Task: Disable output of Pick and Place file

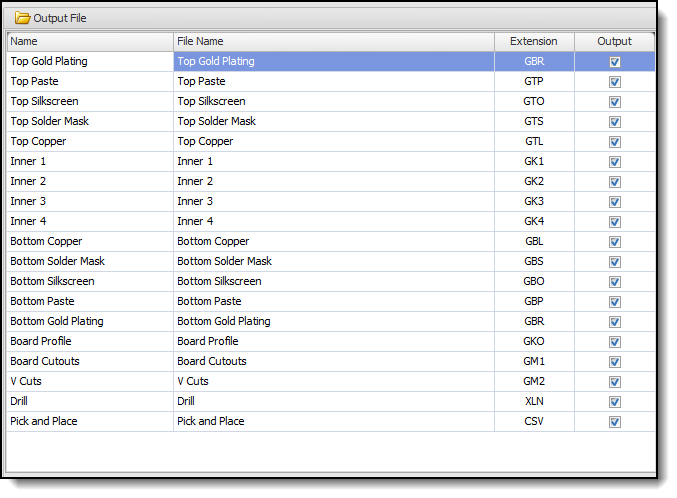Action: (614, 422)
